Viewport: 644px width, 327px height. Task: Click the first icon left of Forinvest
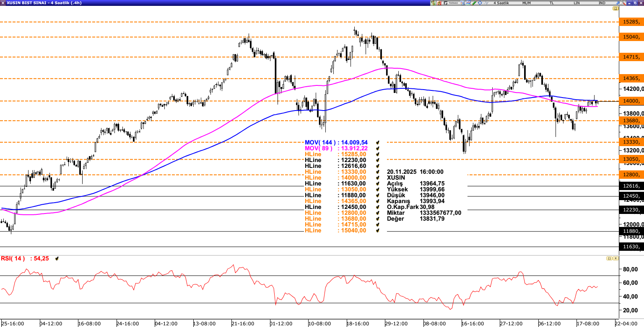439,3
